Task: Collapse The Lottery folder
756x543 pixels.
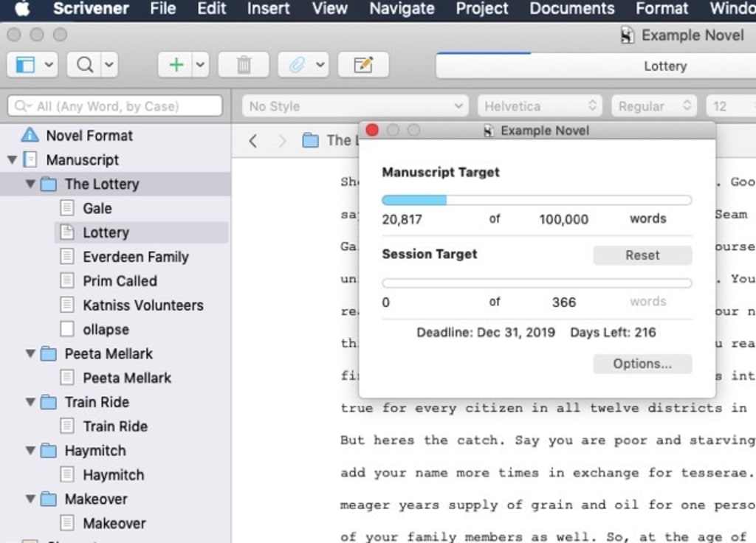Action: pos(30,184)
